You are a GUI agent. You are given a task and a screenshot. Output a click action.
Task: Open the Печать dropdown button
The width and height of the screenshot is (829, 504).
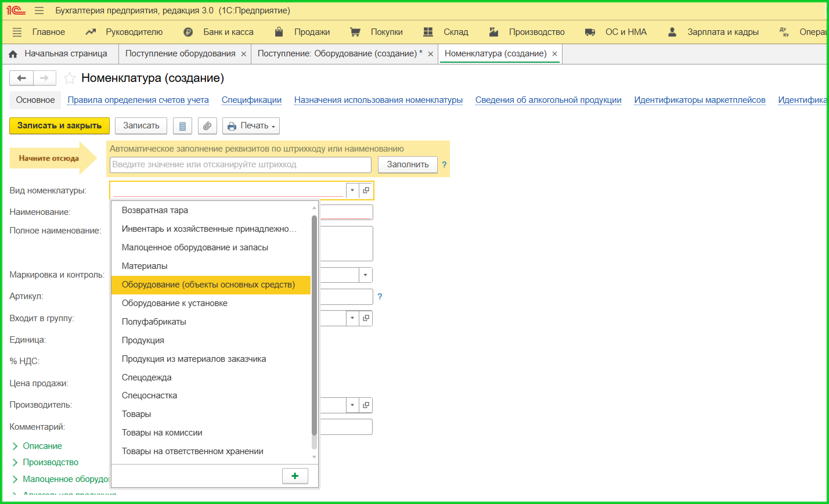[251, 126]
